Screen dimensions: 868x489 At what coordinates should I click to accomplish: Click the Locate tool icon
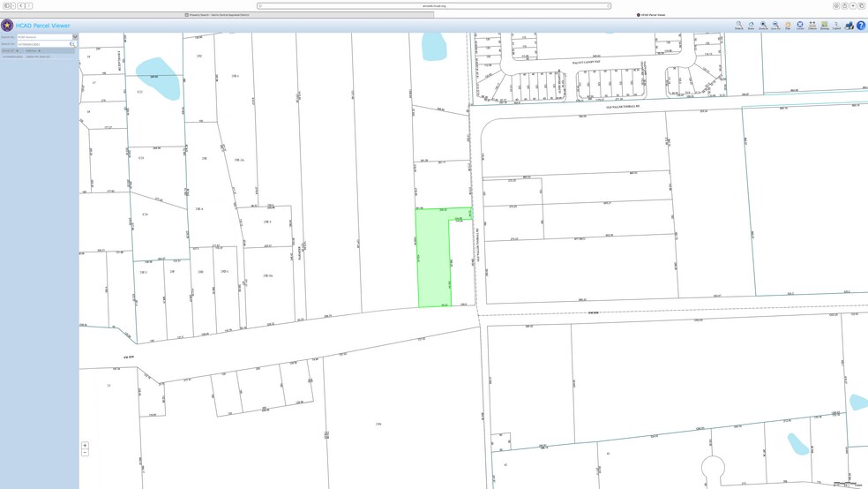(x=800, y=26)
